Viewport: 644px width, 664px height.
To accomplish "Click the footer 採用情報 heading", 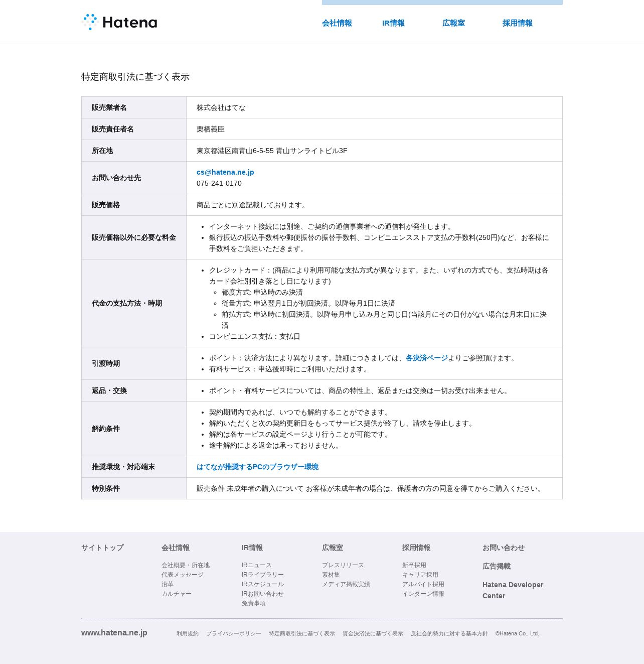I will click(416, 548).
